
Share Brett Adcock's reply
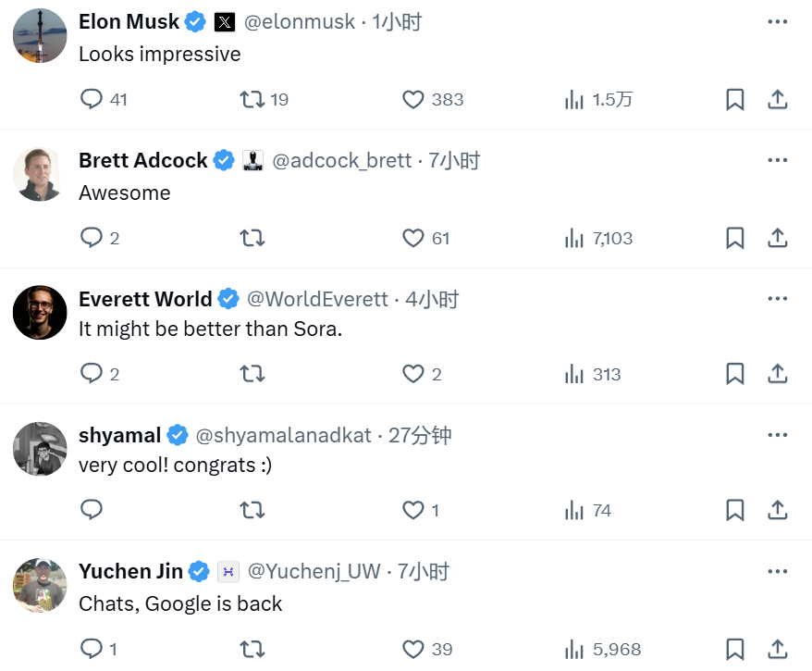click(x=778, y=238)
